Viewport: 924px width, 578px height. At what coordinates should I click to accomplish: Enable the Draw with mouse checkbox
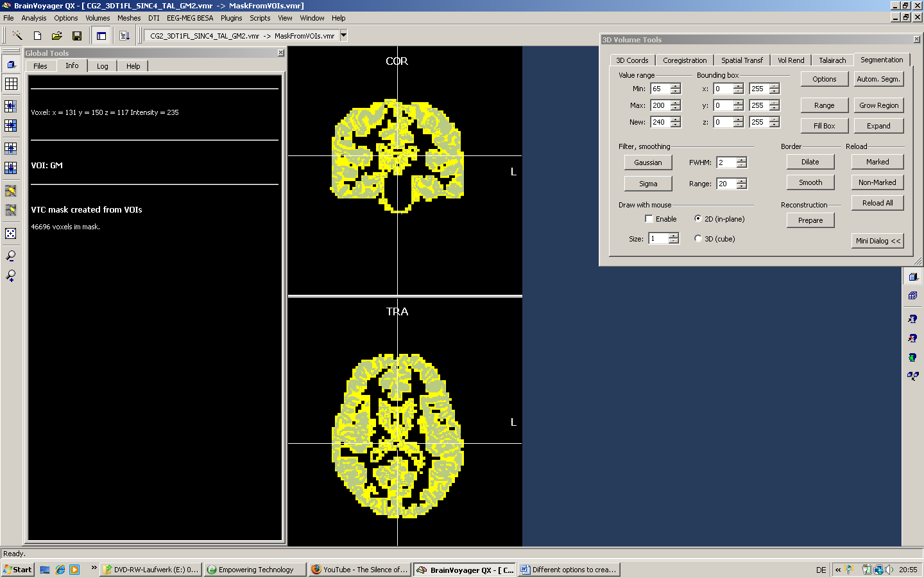tap(649, 219)
